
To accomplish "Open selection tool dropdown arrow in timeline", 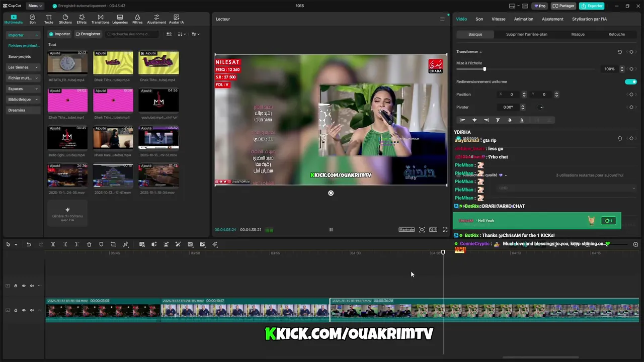I will [16, 245].
